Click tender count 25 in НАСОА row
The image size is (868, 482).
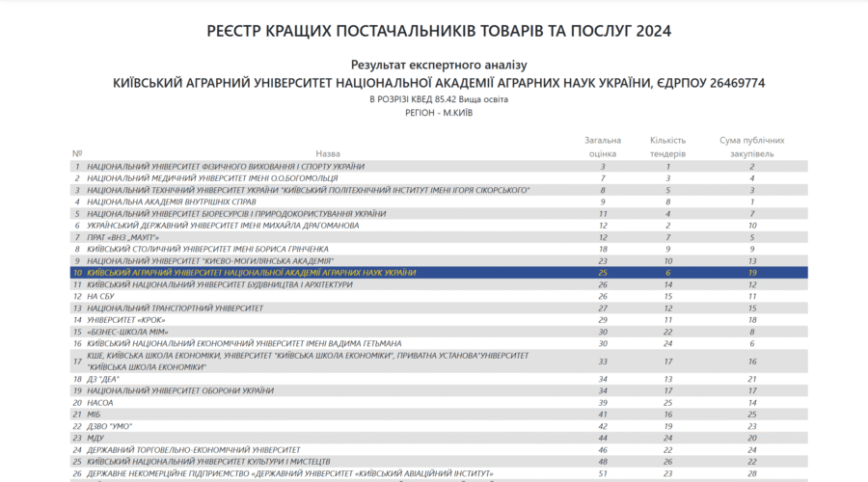[x=668, y=403]
